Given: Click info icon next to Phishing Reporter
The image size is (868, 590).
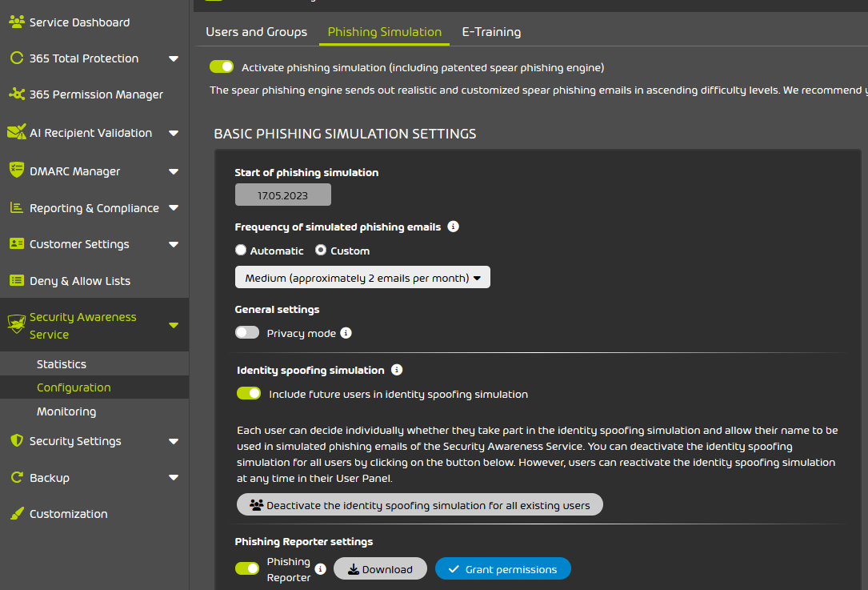Looking at the screenshot, I should click(x=321, y=569).
